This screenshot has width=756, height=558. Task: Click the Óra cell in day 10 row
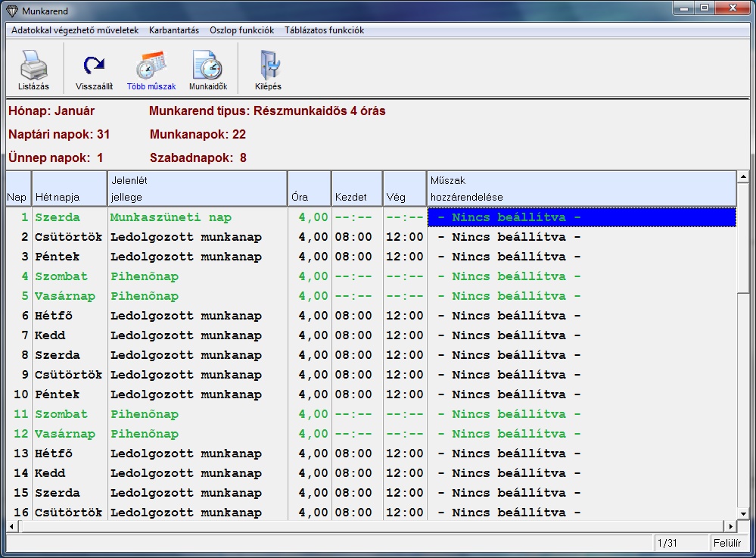coord(310,394)
